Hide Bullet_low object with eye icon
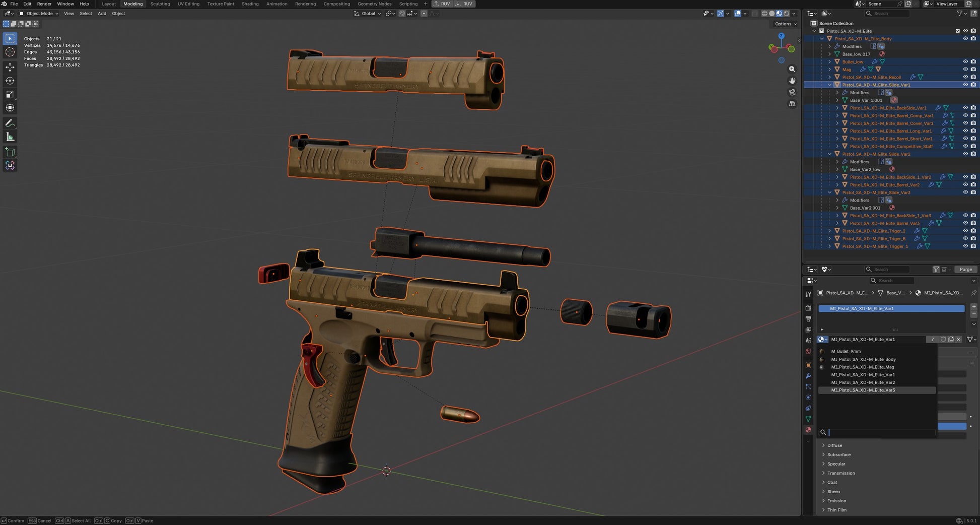The height and width of the screenshot is (525, 980). click(x=965, y=62)
